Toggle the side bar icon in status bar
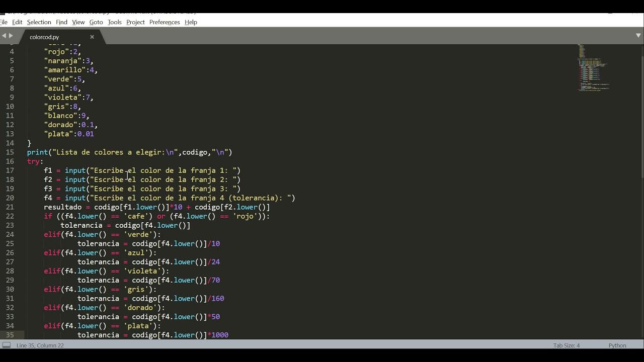The image size is (644, 362). pyautogui.click(x=6, y=345)
